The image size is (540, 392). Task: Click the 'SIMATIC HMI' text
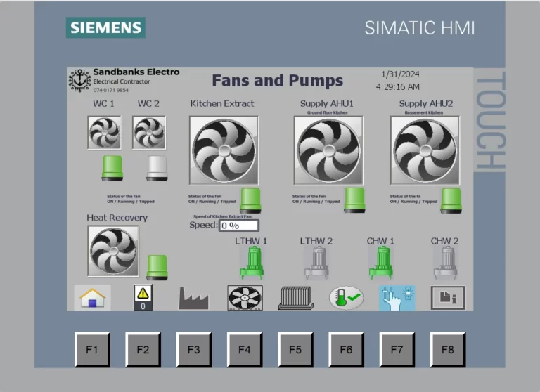[x=420, y=28]
